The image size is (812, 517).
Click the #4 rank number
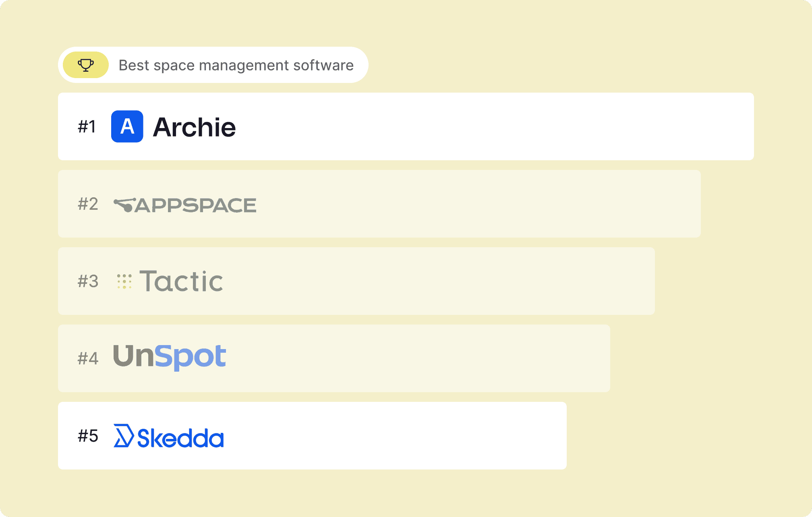point(88,358)
